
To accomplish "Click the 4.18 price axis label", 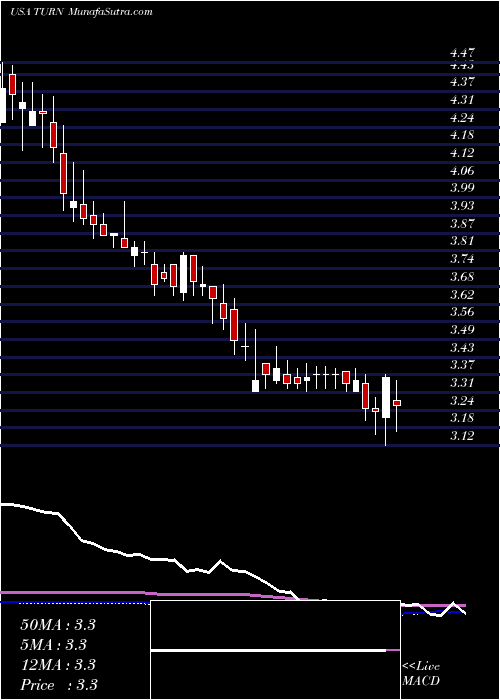I will coord(462,135).
